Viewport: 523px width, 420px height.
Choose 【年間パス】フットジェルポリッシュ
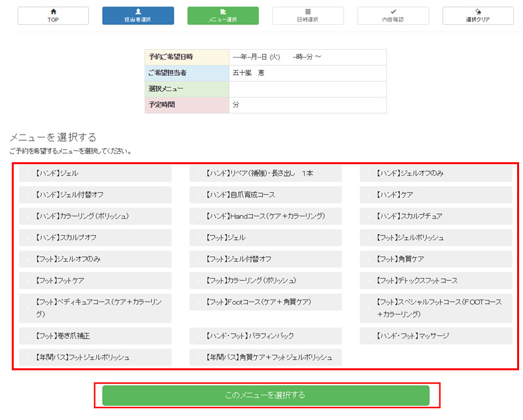point(95,358)
